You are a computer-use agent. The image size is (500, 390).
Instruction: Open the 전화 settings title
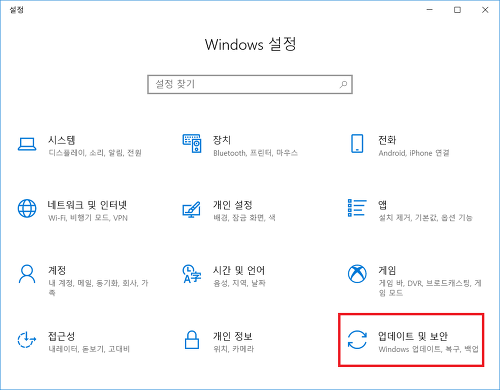click(387, 140)
